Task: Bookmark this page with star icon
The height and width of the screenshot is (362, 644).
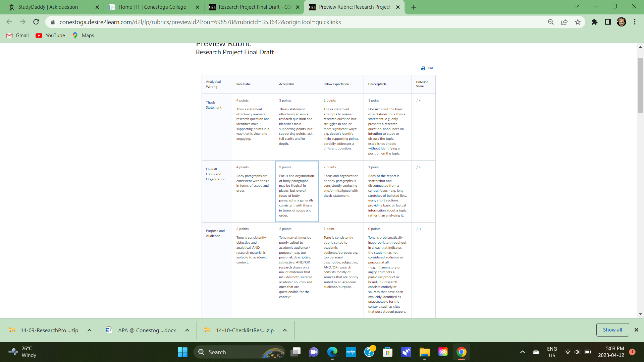Action: coord(578,22)
